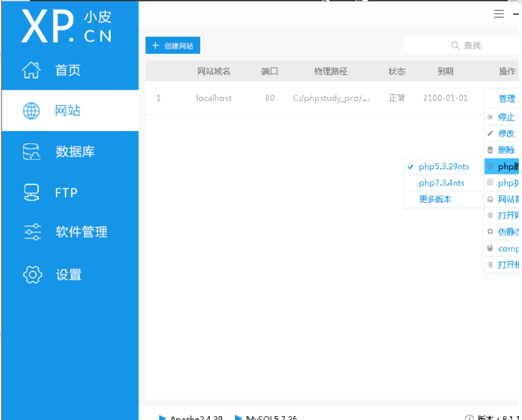Click the FTP monitor icon in sidebar

[x=32, y=192]
